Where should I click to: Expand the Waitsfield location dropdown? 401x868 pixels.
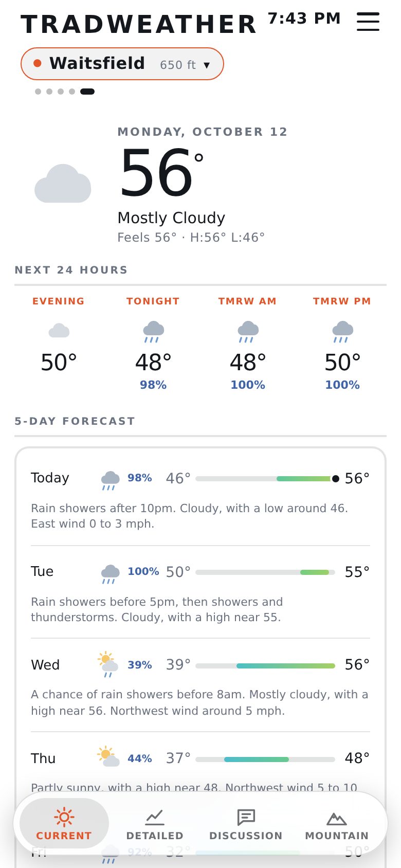(x=122, y=64)
